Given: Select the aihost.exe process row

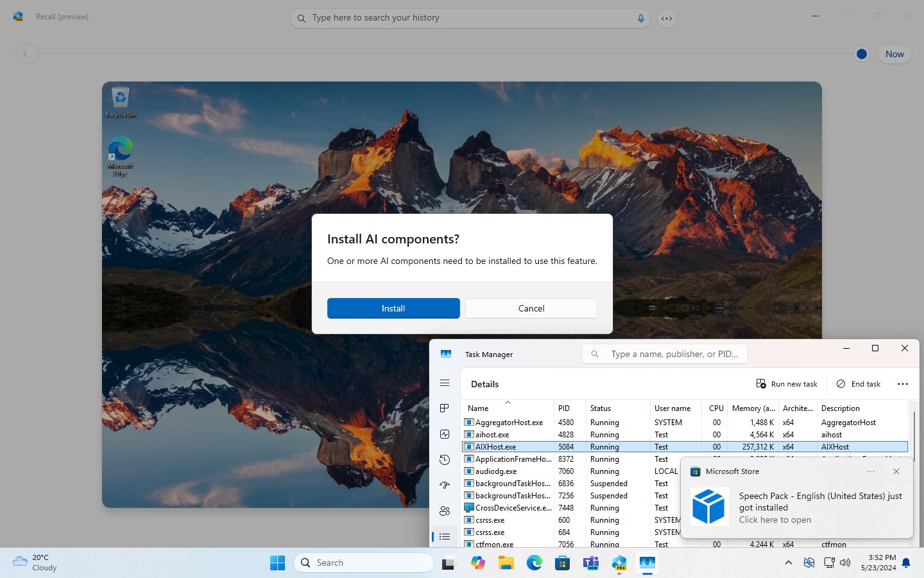Looking at the screenshot, I should (x=685, y=435).
